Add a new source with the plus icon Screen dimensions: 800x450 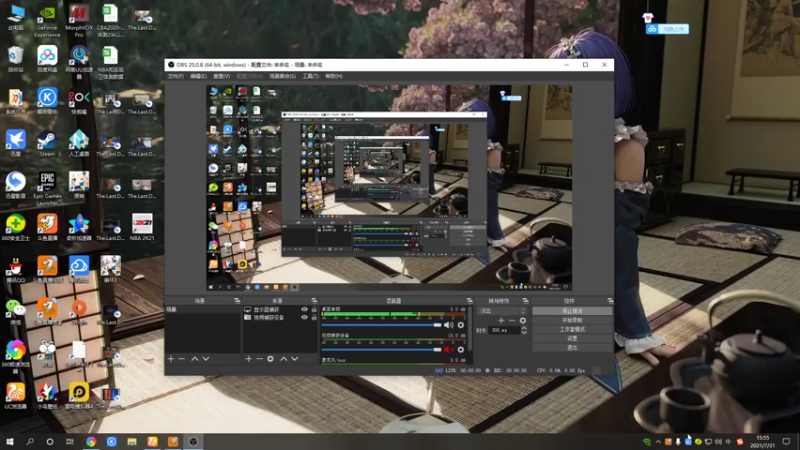(x=248, y=359)
